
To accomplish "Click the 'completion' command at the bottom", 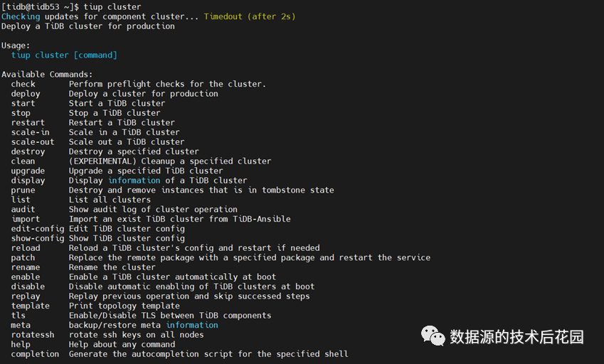I will (x=35, y=354).
